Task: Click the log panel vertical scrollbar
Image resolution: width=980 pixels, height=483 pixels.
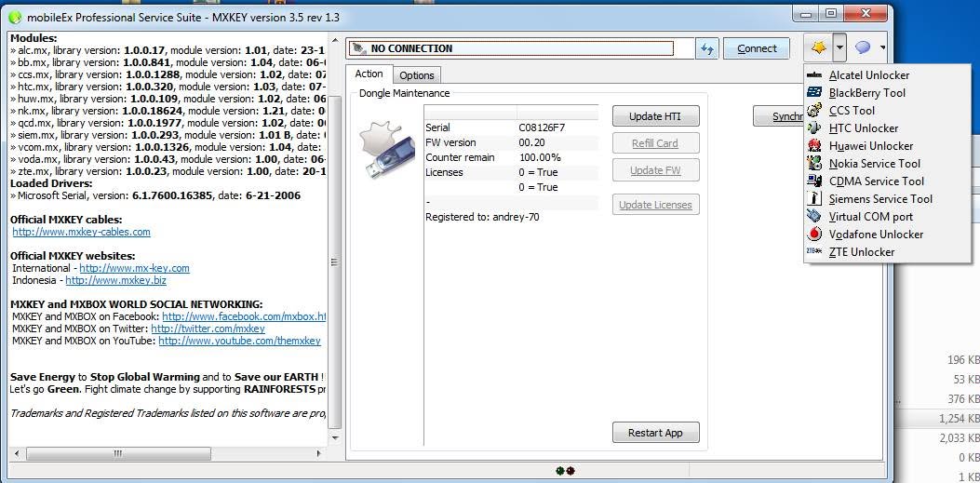Action: coord(335,237)
